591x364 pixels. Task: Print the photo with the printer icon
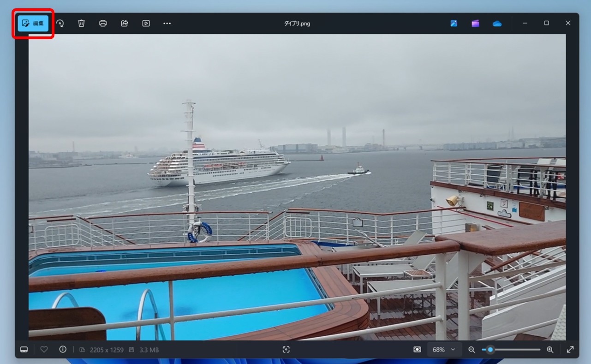point(103,23)
